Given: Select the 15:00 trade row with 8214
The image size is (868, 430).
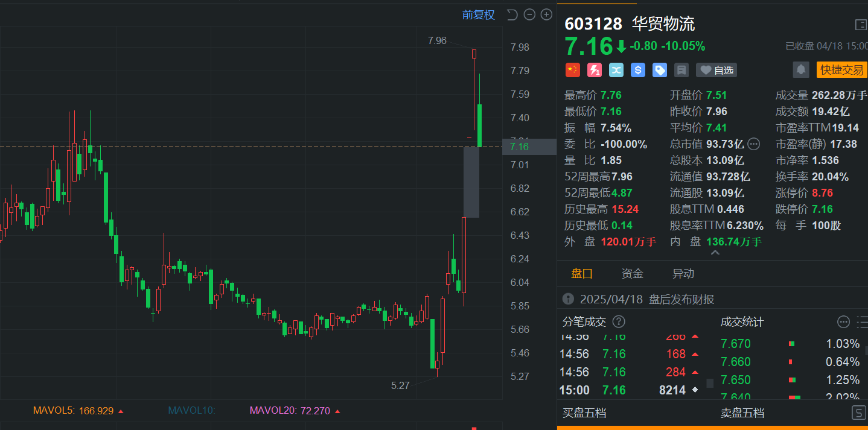Looking at the screenshot, I should [630, 390].
